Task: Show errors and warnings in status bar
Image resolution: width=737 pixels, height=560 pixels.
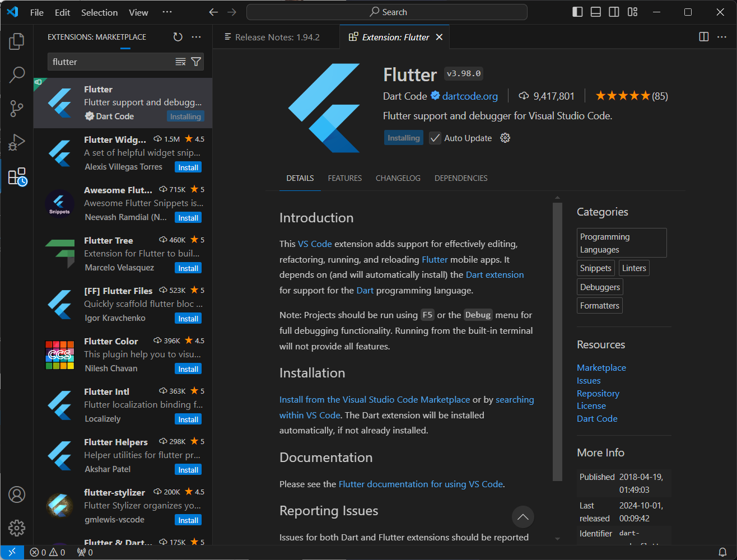Action: click(x=48, y=552)
